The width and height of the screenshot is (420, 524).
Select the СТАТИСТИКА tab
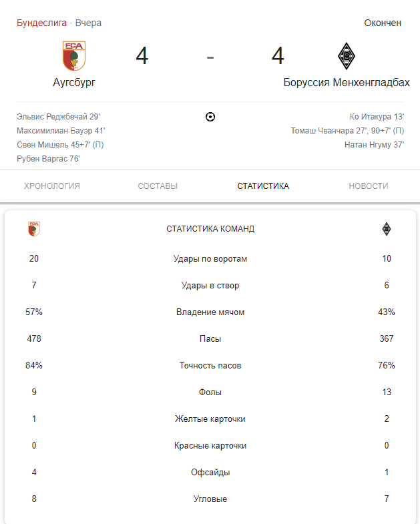coord(263,186)
